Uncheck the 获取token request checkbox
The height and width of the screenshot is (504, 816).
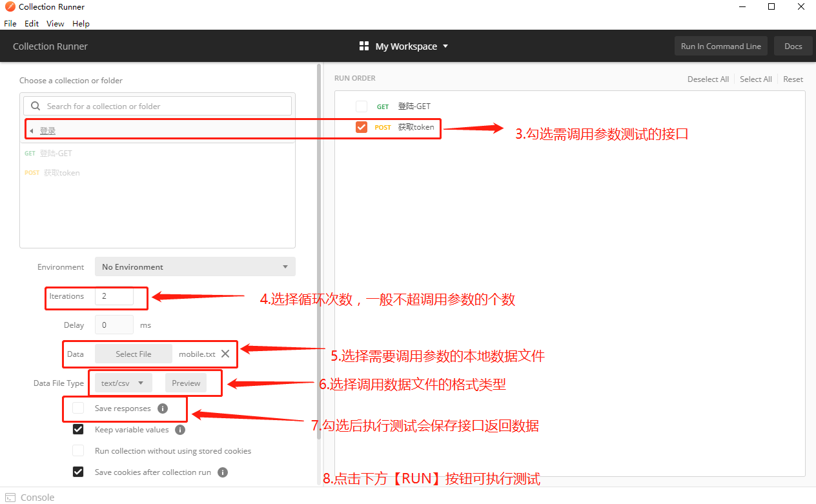(x=362, y=127)
